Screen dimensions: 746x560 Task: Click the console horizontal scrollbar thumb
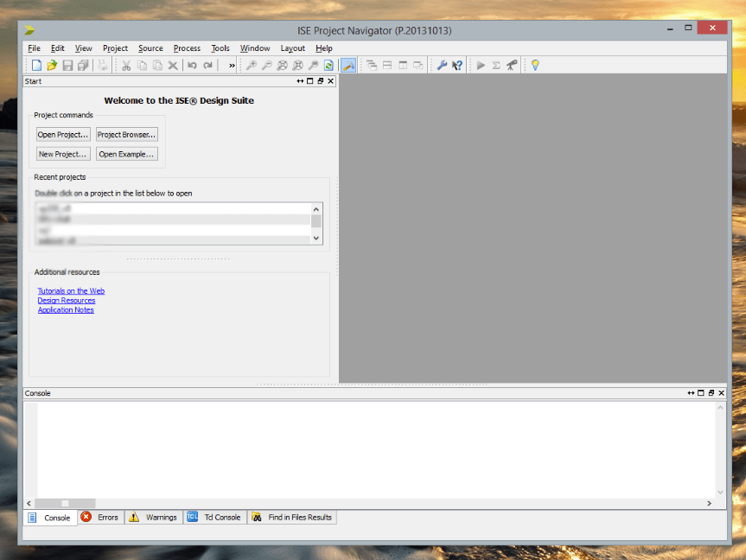pyautogui.click(x=65, y=503)
